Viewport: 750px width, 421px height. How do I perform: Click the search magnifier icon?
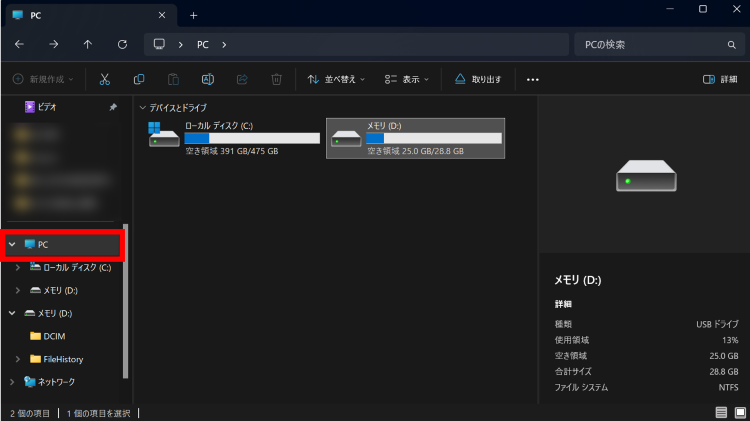(731, 44)
